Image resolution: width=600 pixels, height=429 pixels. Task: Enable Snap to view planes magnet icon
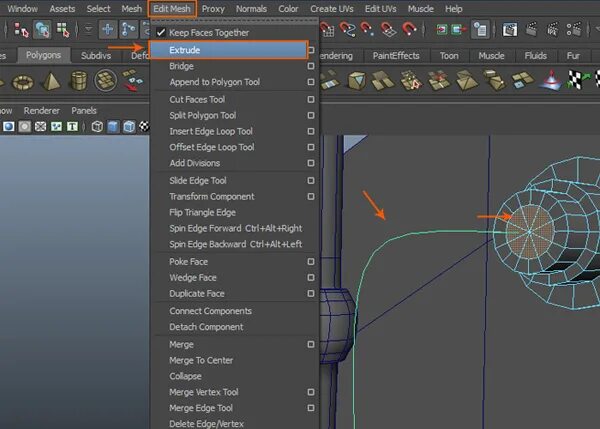point(388,29)
